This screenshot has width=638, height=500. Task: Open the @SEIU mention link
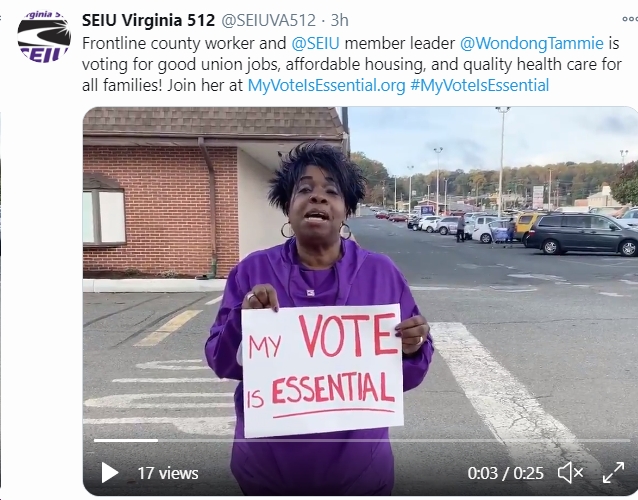(x=315, y=43)
